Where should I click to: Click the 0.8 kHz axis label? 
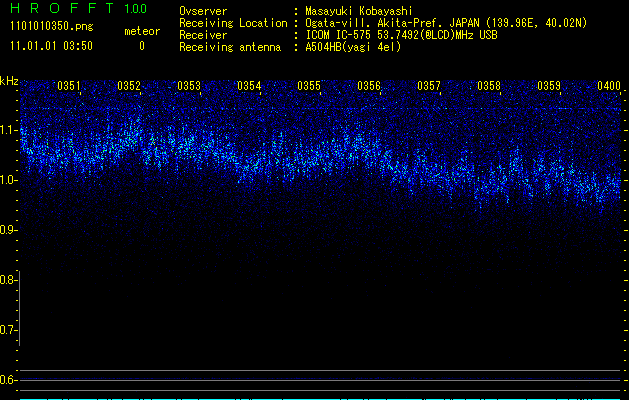[x=8, y=280]
